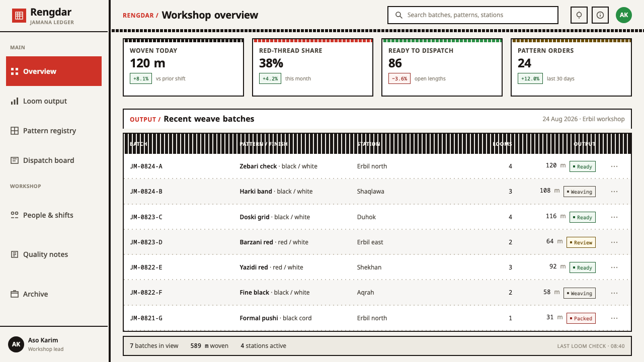Screen dimensions: 644x362
Task: Open more options for batch JM-0823-D
Action: [x=614, y=242]
